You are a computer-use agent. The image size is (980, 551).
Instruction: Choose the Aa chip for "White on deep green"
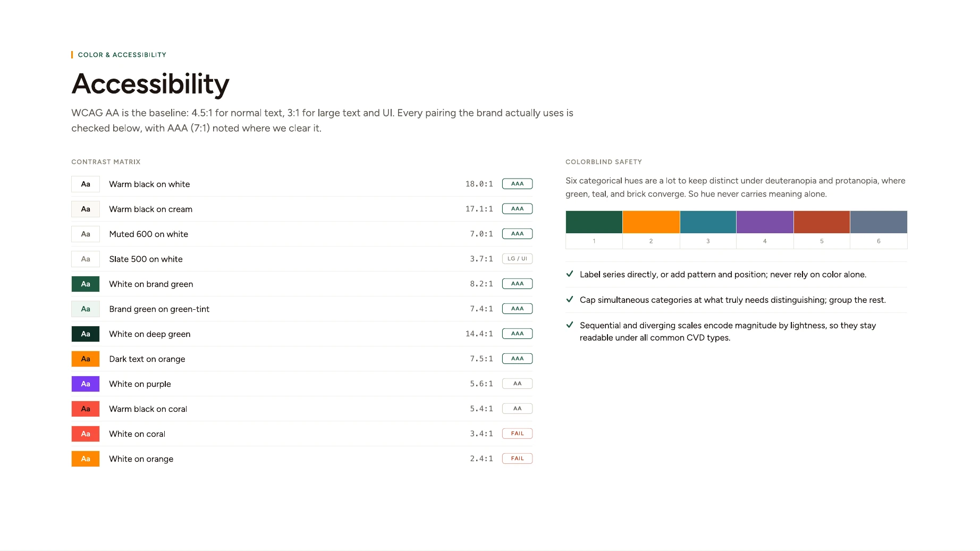[86, 334]
